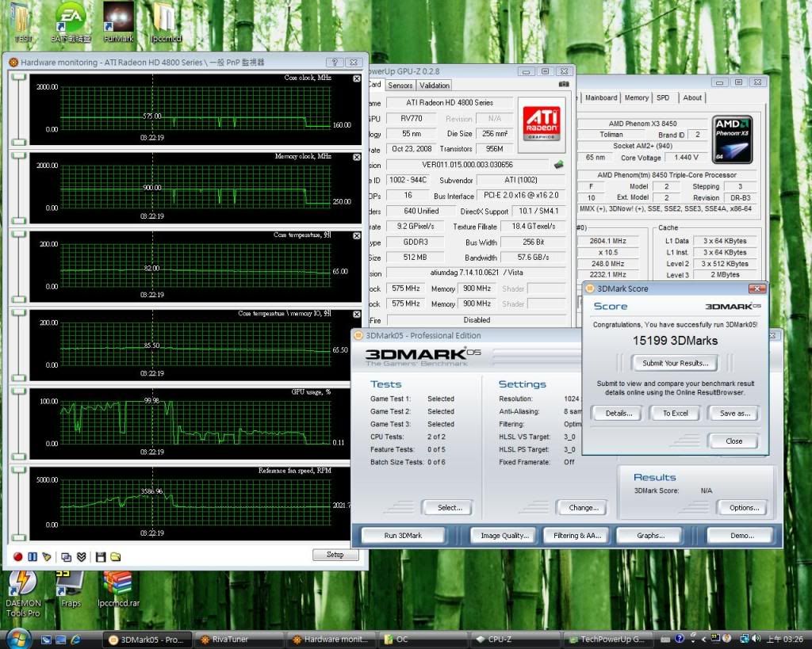The height and width of the screenshot is (649, 812).
Task: Close the Memory clock graph with its X
Action: click(357, 158)
